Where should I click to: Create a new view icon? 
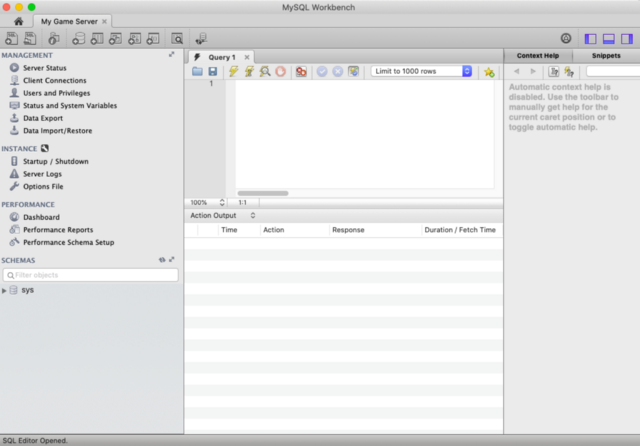pos(116,38)
